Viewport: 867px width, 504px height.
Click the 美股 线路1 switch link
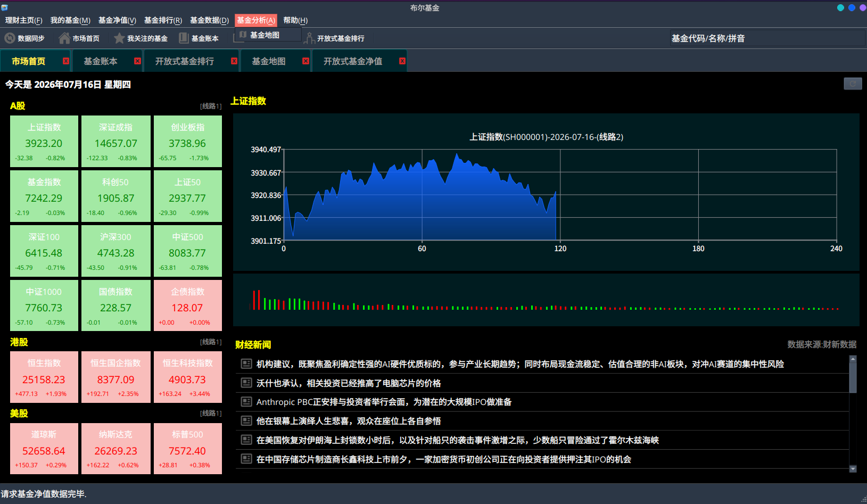211,413
